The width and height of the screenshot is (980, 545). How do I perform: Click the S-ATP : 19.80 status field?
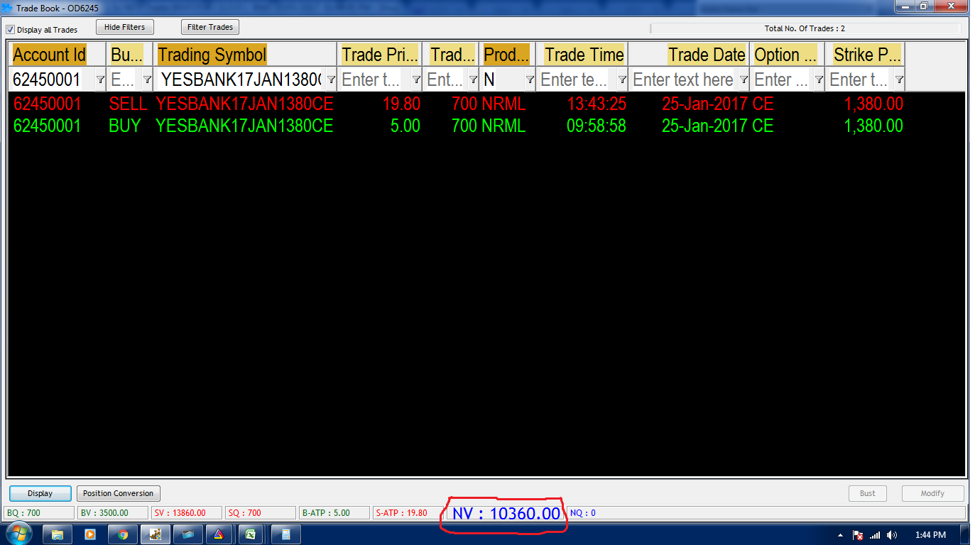pyautogui.click(x=408, y=513)
